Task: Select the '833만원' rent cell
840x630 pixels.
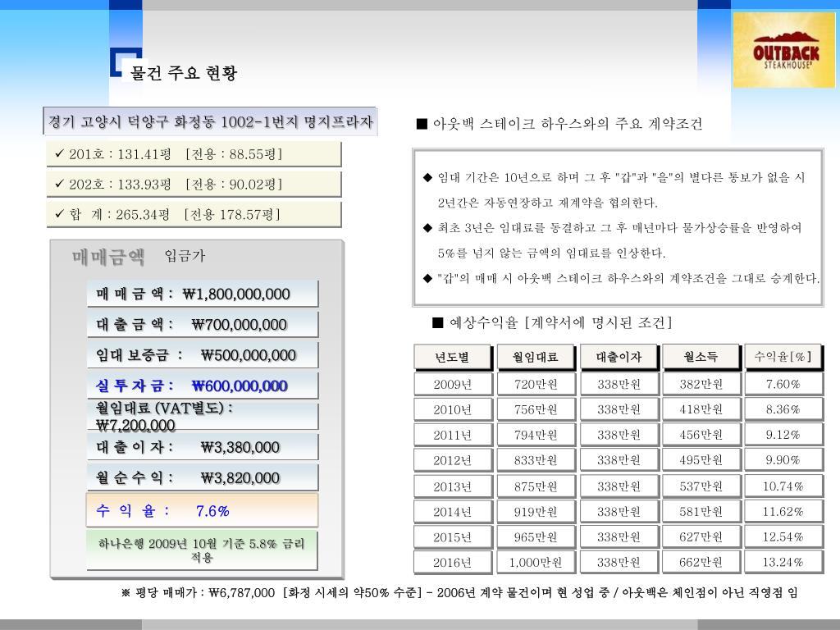Action: [x=536, y=459]
